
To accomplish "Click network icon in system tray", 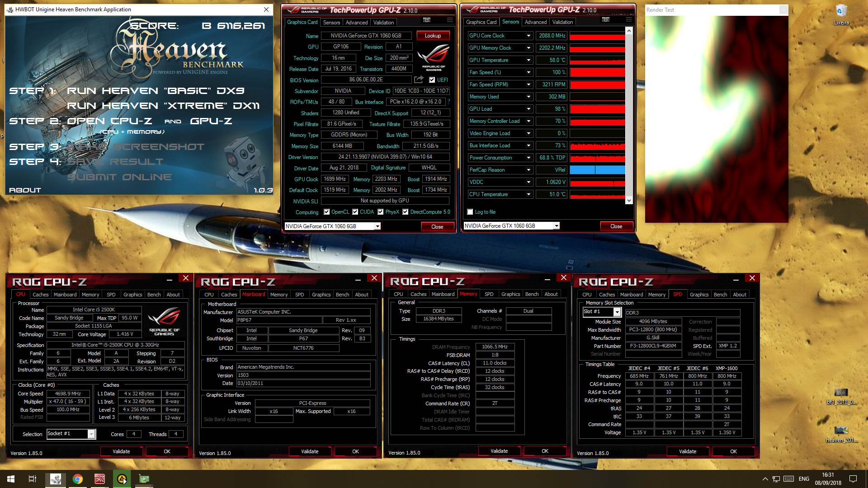I will 776,479.
